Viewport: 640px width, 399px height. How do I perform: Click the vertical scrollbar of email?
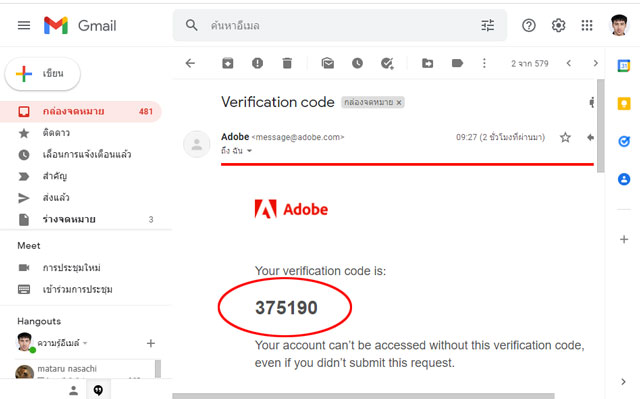tap(600, 126)
